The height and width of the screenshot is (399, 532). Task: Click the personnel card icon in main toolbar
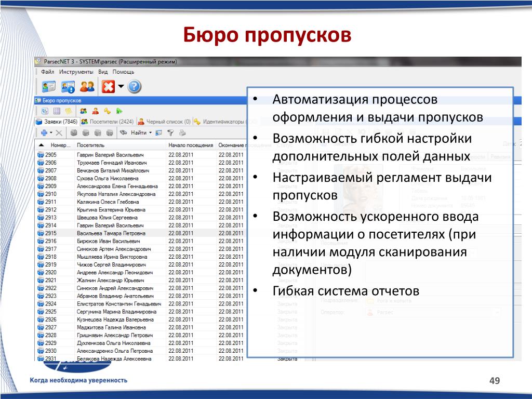48,86
